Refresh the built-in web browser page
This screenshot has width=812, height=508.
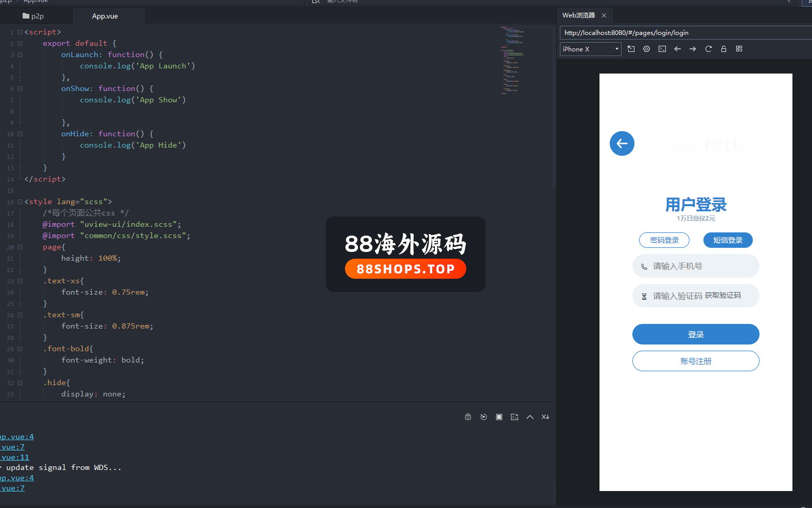(x=708, y=49)
